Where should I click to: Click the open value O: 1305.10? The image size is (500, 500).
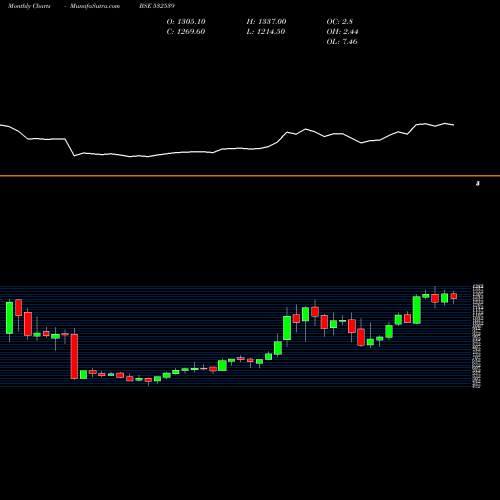[186, 22]
